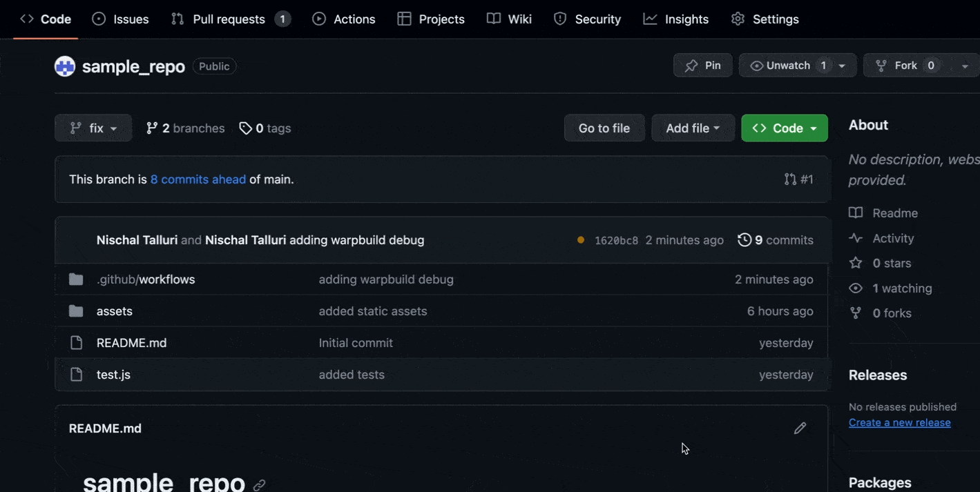Click the Pin button to pin repository
The height and width of the screenshot is (492, 980).
pos(702,65)
